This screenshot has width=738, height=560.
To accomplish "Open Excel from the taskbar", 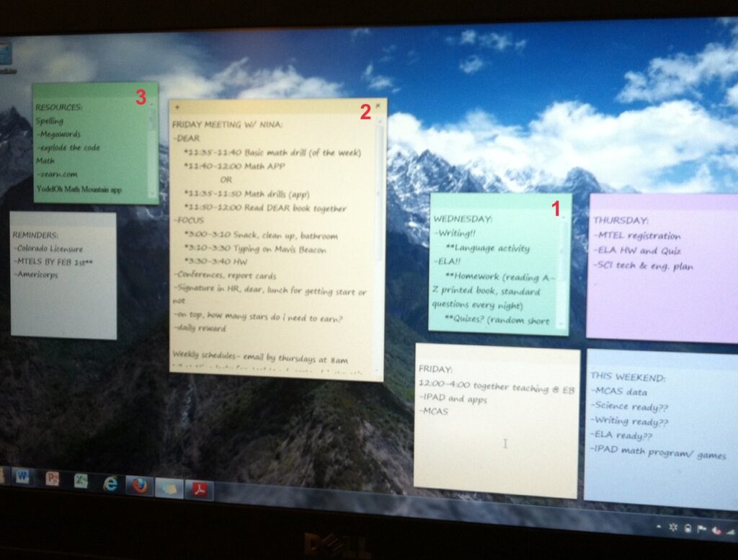I will click(x=81, y=481).
